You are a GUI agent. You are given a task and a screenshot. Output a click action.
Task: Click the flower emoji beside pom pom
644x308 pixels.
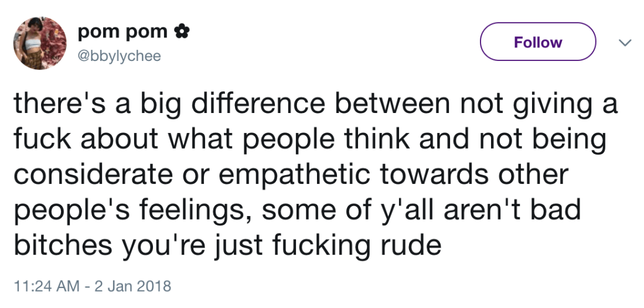(x=181, y=31)
